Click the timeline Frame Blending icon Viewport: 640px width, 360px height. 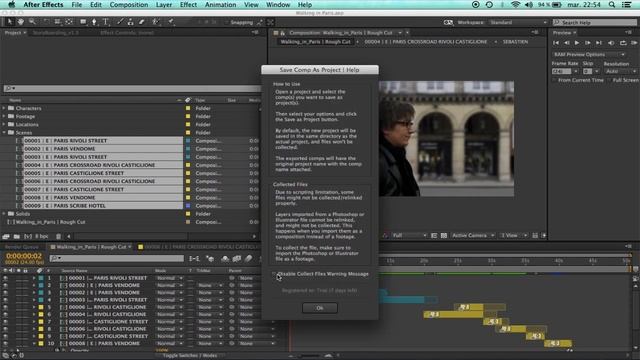pyautogui.click(x=237, y=259)
